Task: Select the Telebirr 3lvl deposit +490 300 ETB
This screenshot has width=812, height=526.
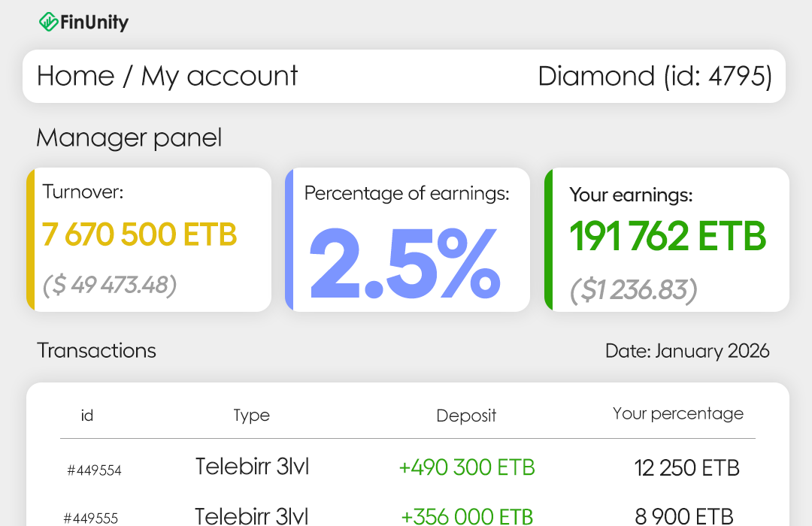Action: [x=466, y=467]
